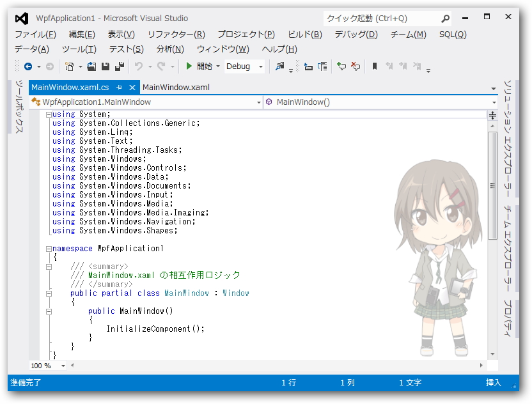Click the Navigate Forward arrow icon

point(49,66)
